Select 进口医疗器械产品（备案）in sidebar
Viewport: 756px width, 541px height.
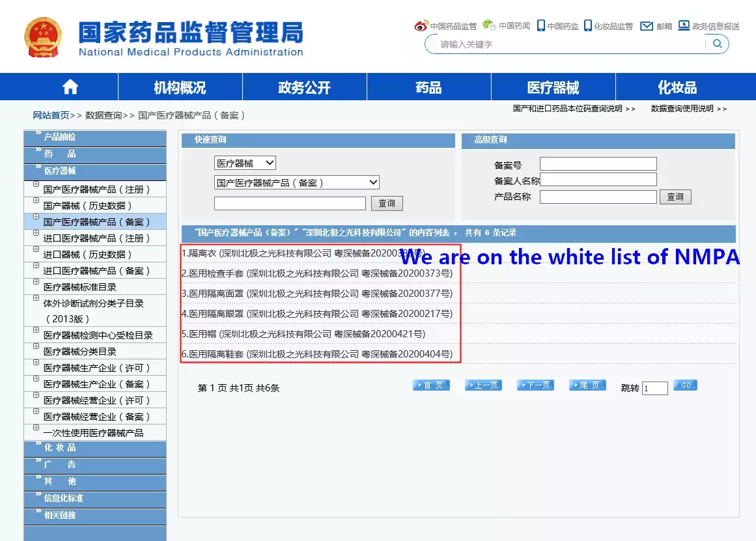pyautogui.click(x=96, y=271)
